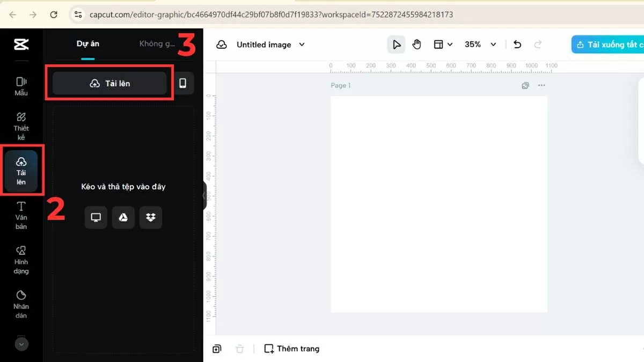Open the Untitled image name dropdown
Screen dimensions: 644x362
302,45
